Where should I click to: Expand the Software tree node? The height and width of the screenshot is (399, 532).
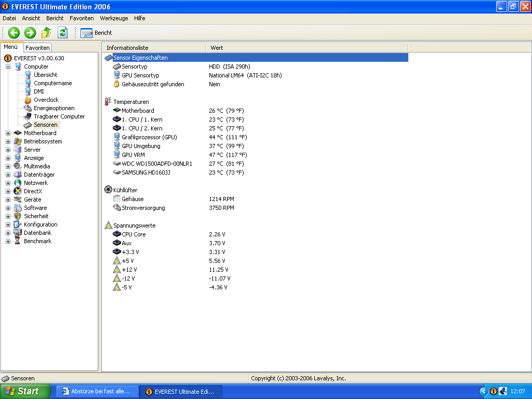[8, 208]
